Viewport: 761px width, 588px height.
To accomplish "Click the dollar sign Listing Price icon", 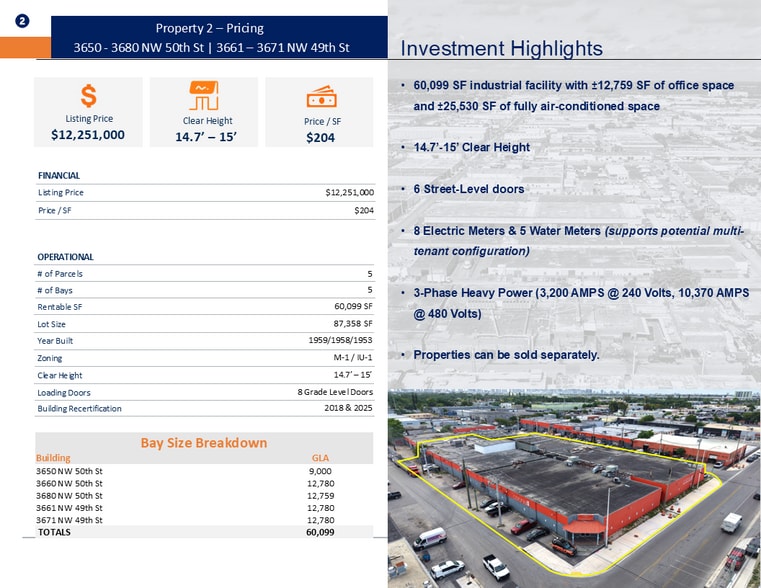I will coord(88,96).
